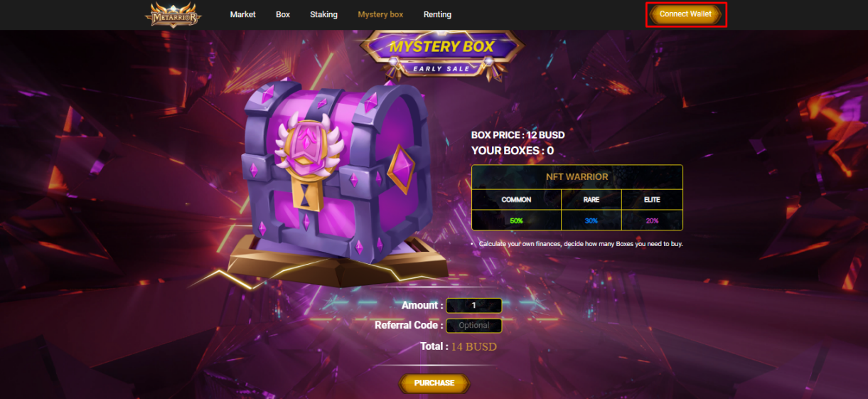Open the Staking tab
868x399 pixels.
click(x=323, y=14)
